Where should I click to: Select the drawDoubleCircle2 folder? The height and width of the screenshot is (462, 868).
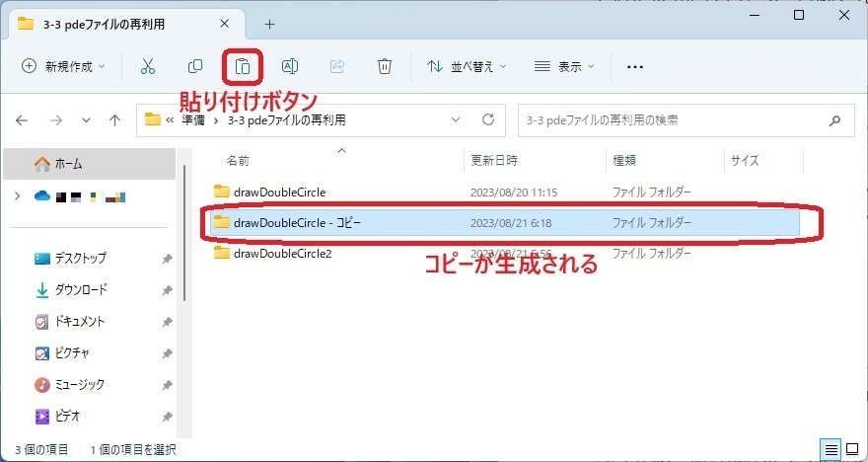pyautogui.click(x=283, y=254)
